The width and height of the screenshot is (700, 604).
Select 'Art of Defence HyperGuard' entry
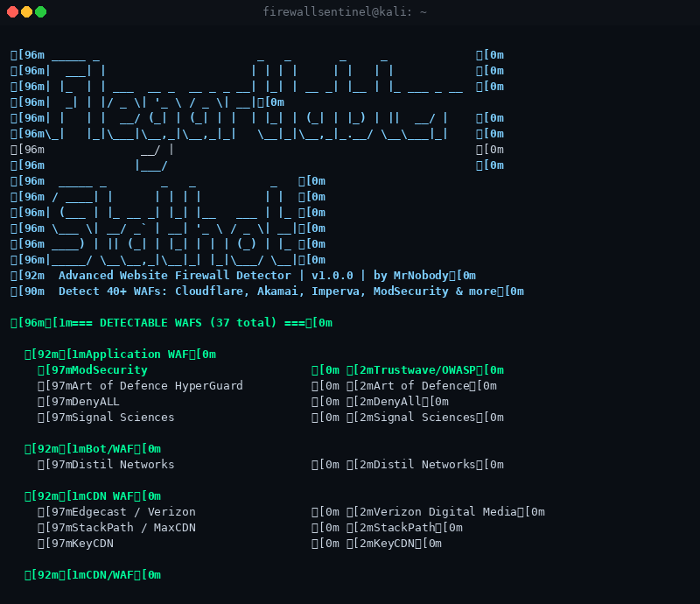[157, 385]
